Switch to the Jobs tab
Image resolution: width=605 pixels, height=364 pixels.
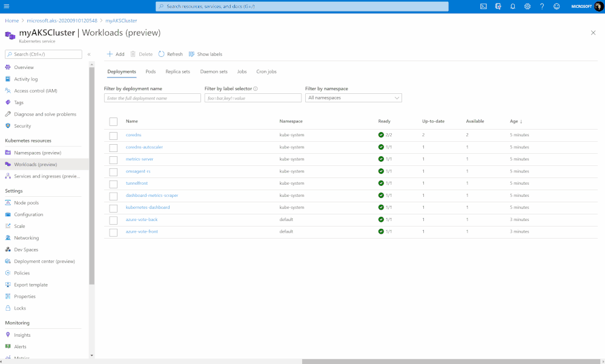click(x=242, y=72)
